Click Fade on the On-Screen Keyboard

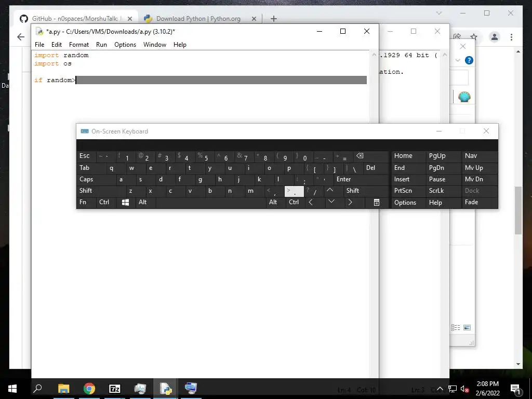point(480,202)
